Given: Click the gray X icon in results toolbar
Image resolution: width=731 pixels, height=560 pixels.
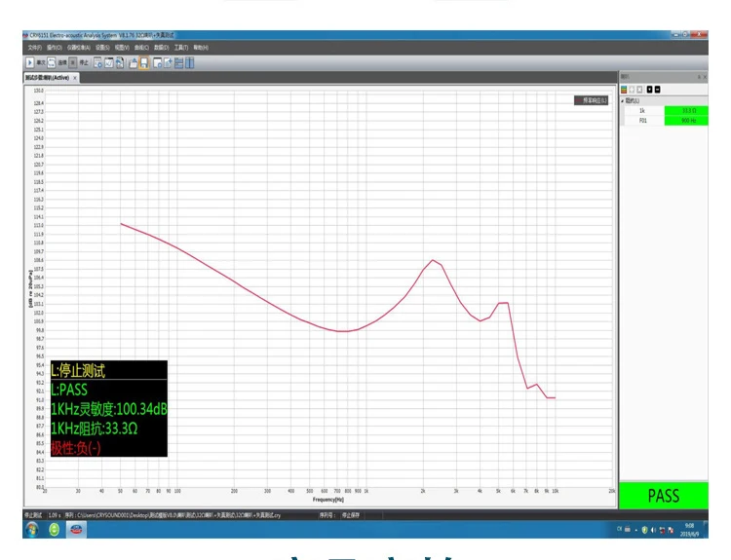Looking at the screenshot, I should point(639,90).
